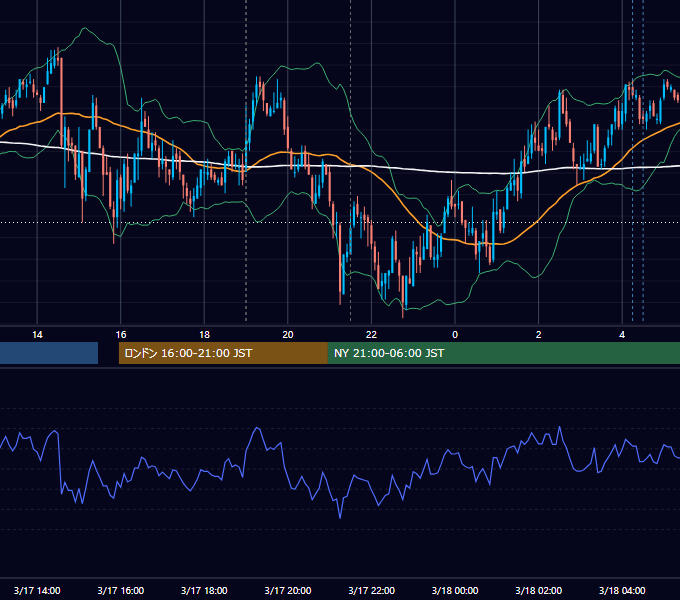
Task: Click the '3/17 20:00' date label
Action: click(288, 590)
